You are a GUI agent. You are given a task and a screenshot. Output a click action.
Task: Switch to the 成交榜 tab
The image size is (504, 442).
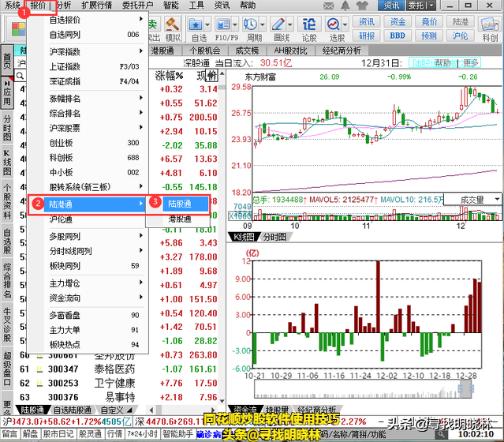pos(247,51)
